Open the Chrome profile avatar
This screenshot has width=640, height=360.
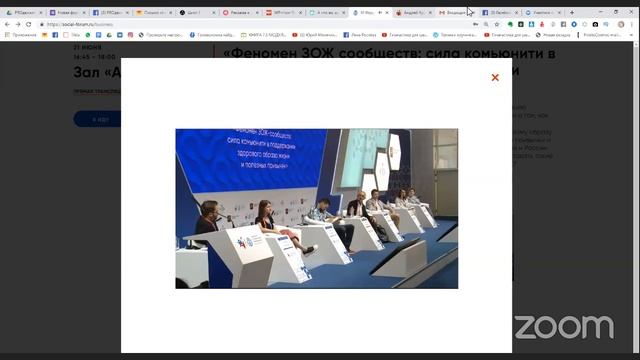pyautogui.click(x=621, y=24)
